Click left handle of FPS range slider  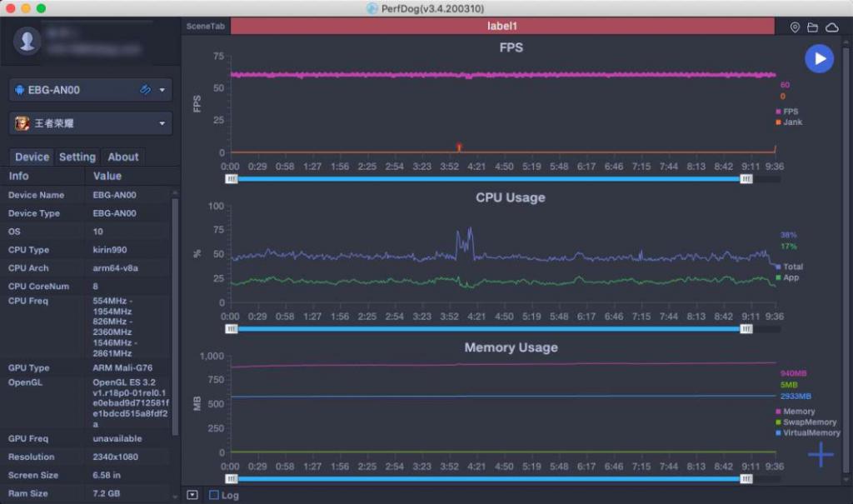[x=232, y=179]
